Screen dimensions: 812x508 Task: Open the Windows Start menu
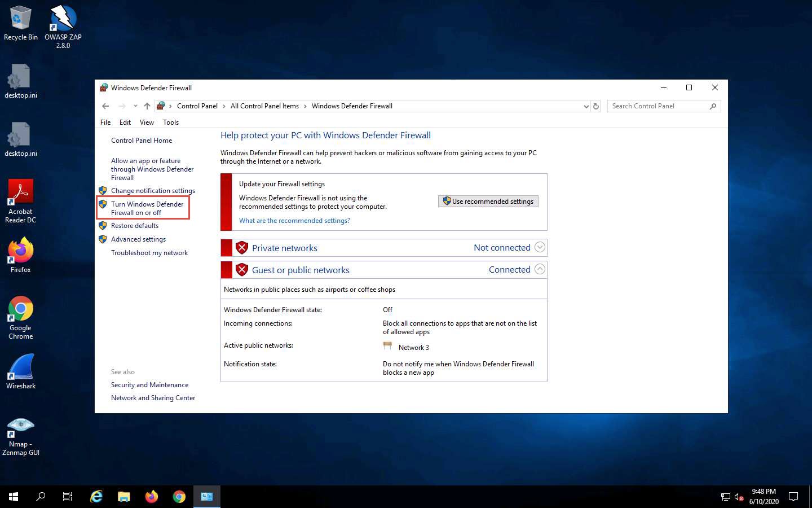click(x=14, y=497)
